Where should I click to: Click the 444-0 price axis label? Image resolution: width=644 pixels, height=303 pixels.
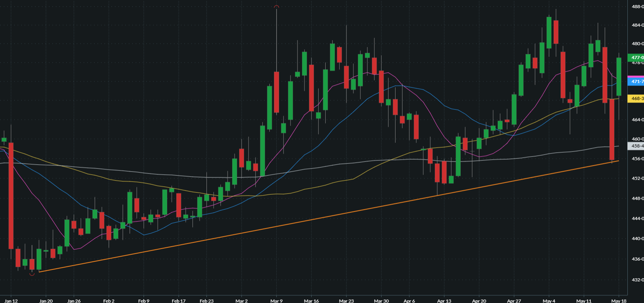tap(637, 218)
